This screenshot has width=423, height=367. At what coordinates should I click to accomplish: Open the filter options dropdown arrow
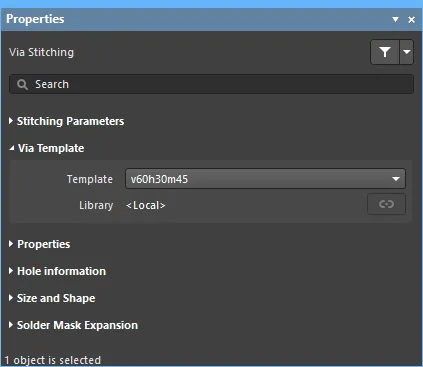coord(406,52)
